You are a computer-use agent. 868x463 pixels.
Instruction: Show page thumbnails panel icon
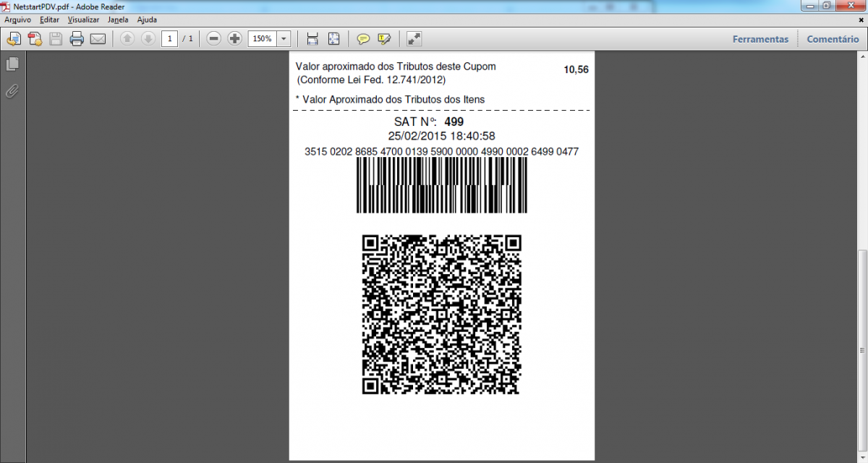click(x=12, y=64)
